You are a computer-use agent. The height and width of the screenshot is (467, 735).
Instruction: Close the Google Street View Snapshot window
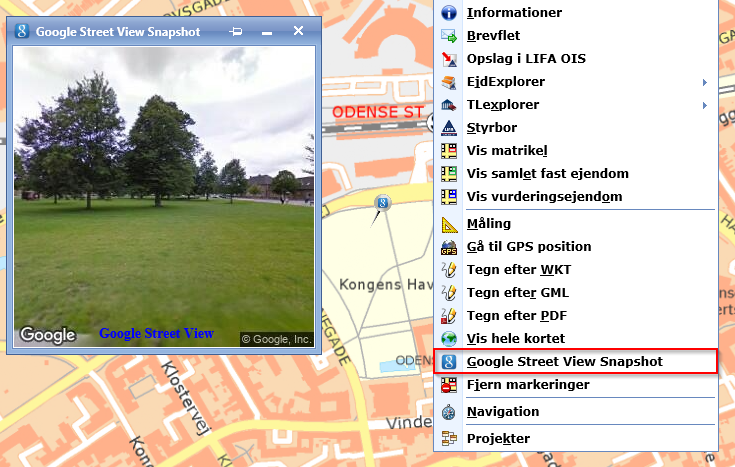299,31
